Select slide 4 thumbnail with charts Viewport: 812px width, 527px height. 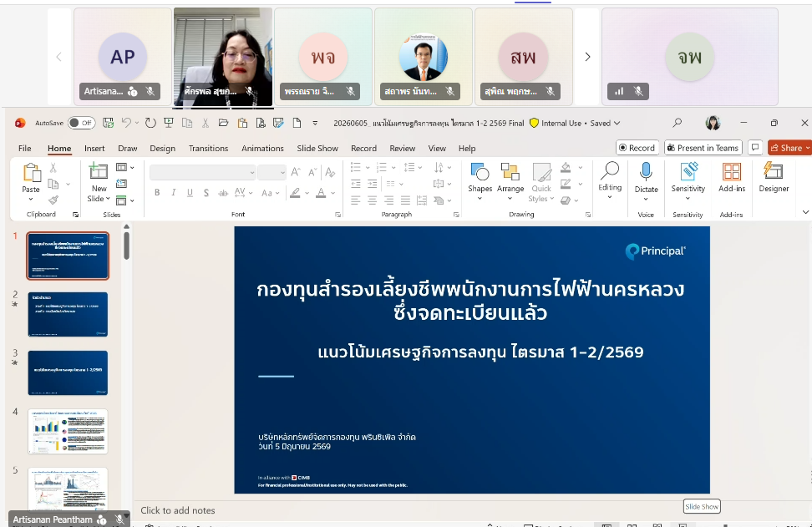(68, 431)
